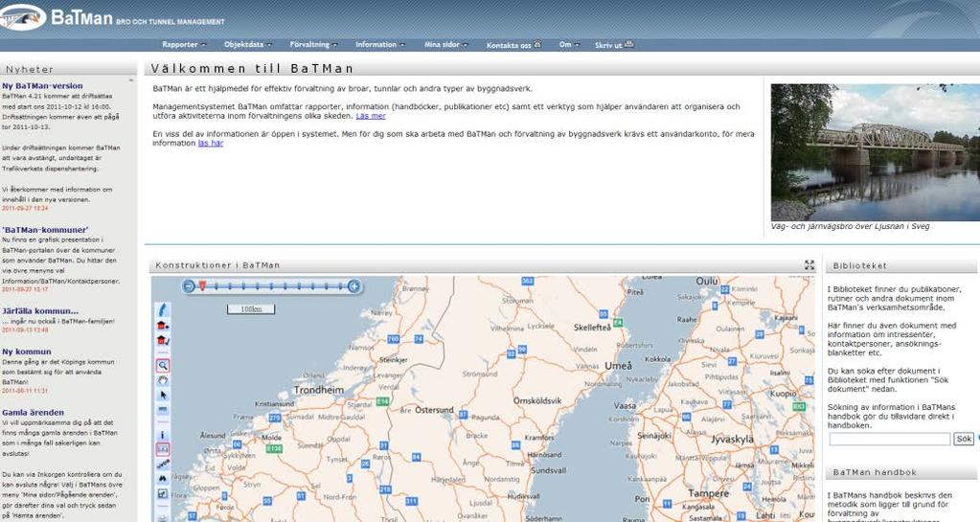Image resolution: width=980 pixels, height=522 pixels.
Task: Click Jyväskylä label on the map
Action: [732, 440]
